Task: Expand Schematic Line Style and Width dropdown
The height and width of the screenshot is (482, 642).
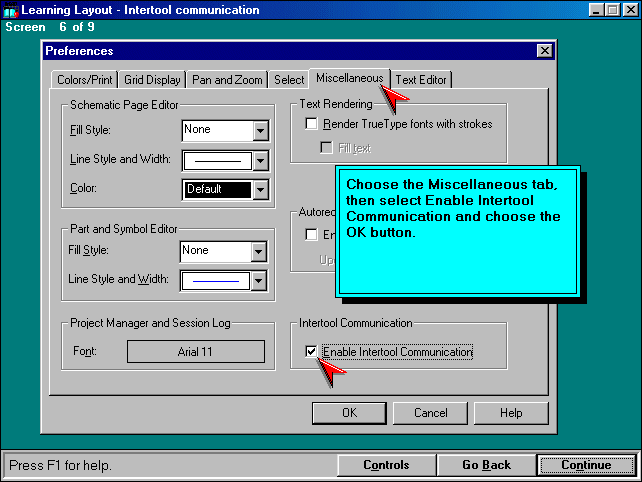Action: point(260,160)
